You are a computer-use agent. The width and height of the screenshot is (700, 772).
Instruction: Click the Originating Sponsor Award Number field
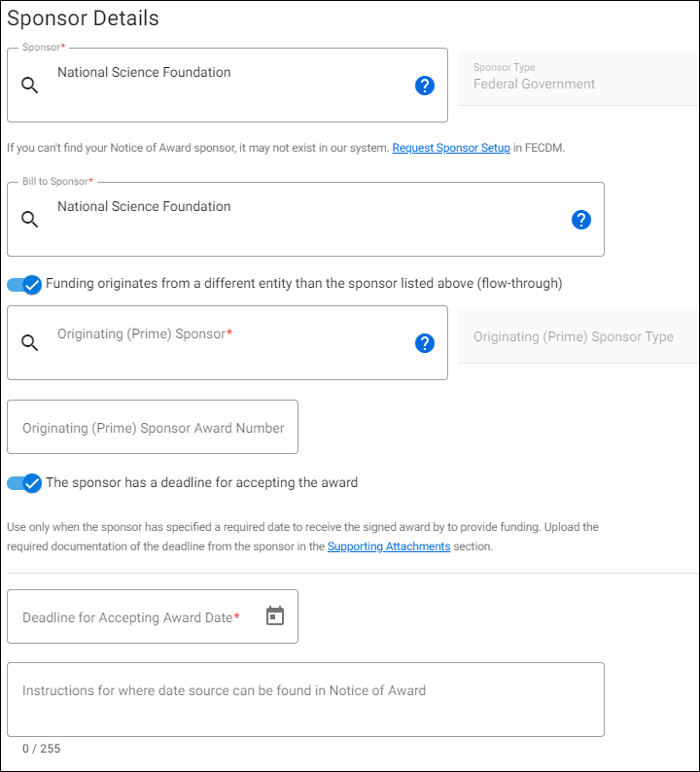point(153,428)
